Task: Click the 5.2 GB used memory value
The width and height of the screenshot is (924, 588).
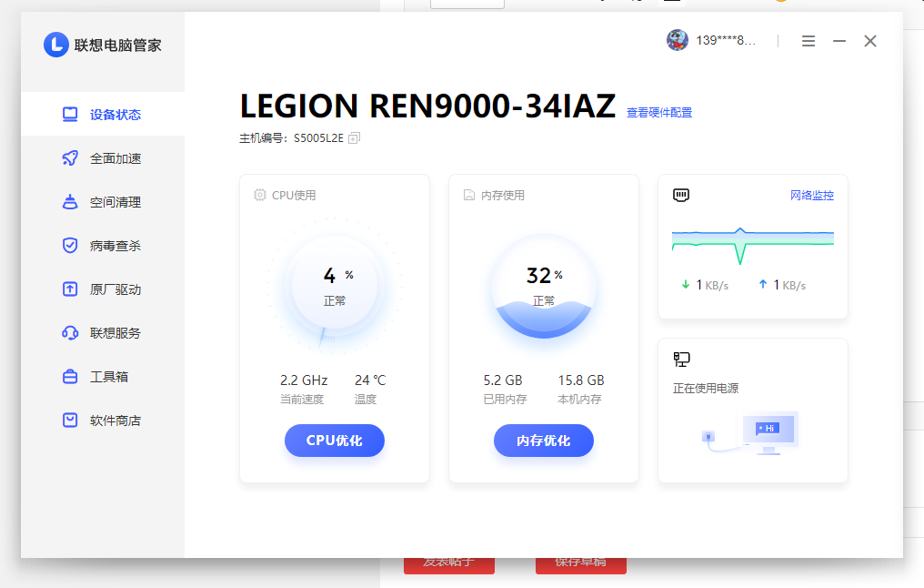Action: 503,380
